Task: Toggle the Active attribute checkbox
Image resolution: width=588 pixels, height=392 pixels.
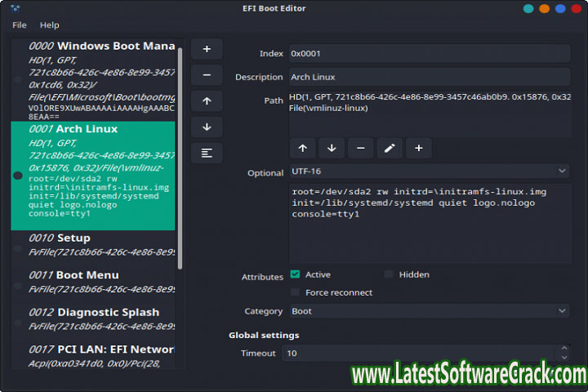Action: (295, 274)
